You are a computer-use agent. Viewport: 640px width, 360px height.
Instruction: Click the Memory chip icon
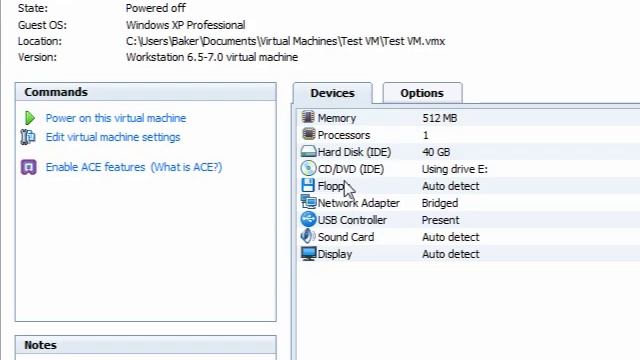[x=308, y=118]
